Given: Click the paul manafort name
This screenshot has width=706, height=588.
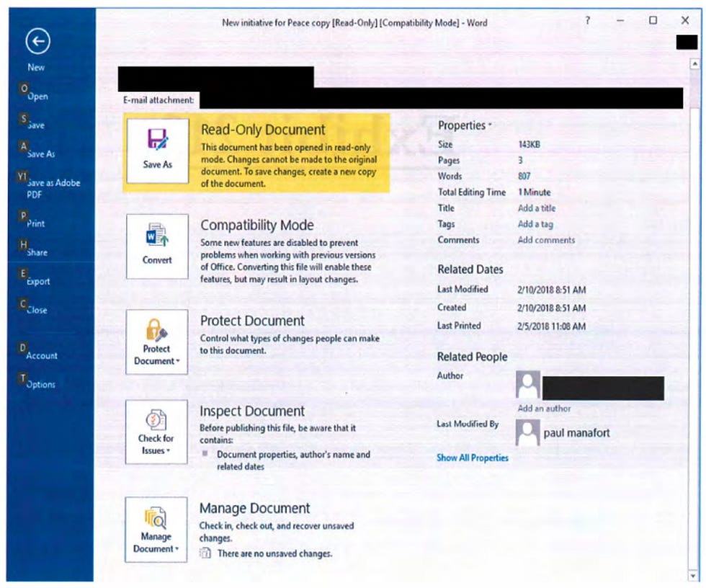Looking at the screenshot, I should coord(576,433).
